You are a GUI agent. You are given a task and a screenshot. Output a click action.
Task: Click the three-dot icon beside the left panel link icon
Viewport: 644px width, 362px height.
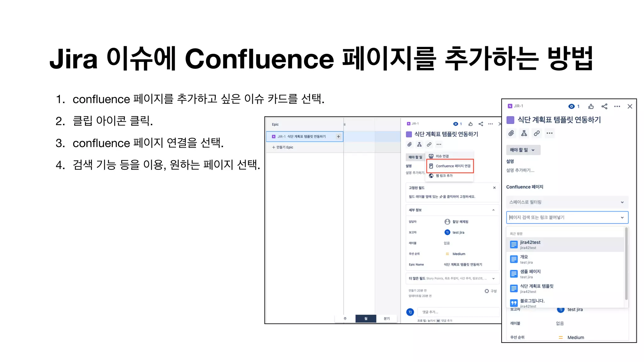[439, 145]
